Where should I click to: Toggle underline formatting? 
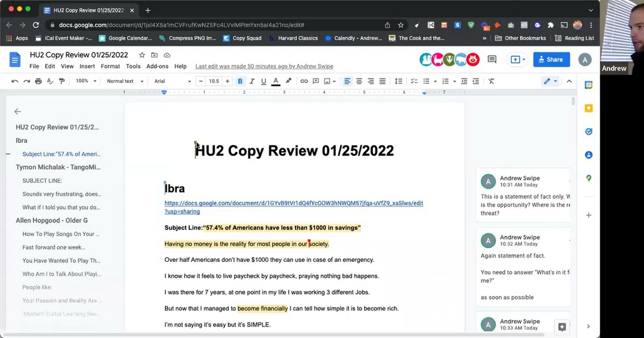pyautogui.click(x=264, y=81)
